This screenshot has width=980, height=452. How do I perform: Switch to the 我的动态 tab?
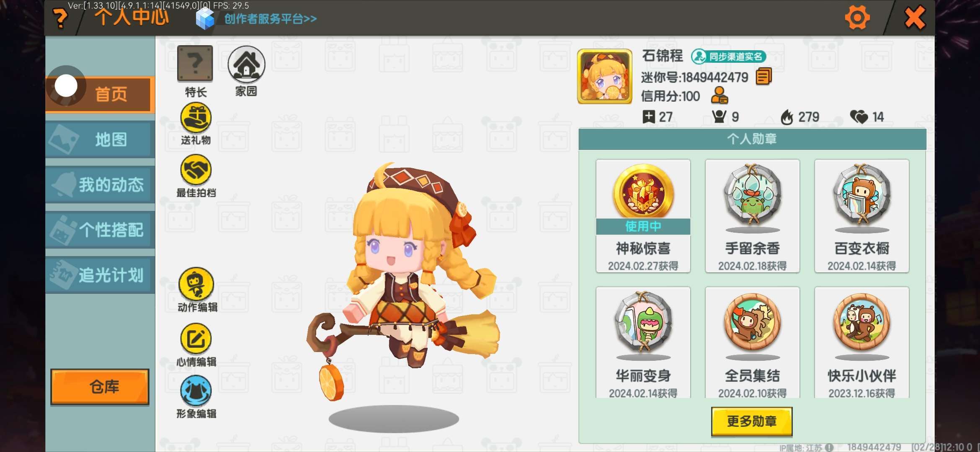pos(100,185)
